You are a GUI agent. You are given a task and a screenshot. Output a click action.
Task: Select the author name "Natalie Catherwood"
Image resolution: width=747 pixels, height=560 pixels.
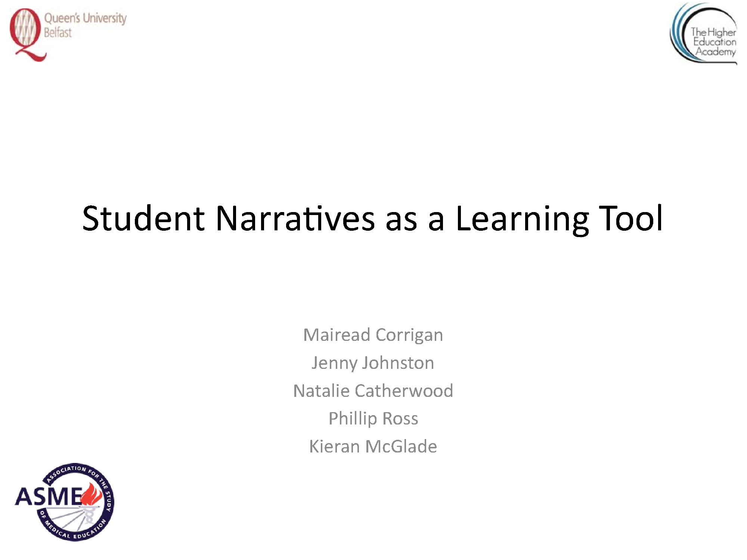click(x=373, y=391)
